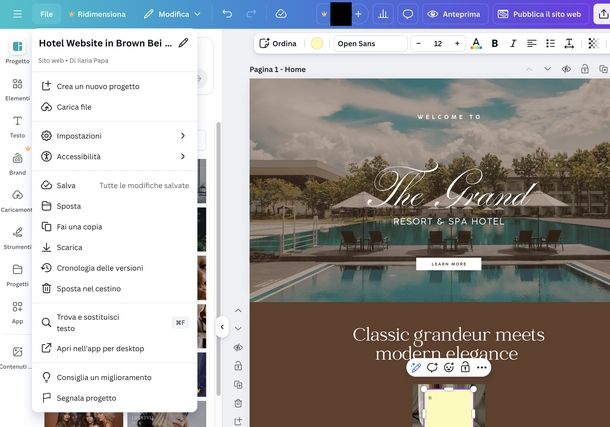610x427 pixels.
Task: Click the File menu tab
Action: (46, 14)
